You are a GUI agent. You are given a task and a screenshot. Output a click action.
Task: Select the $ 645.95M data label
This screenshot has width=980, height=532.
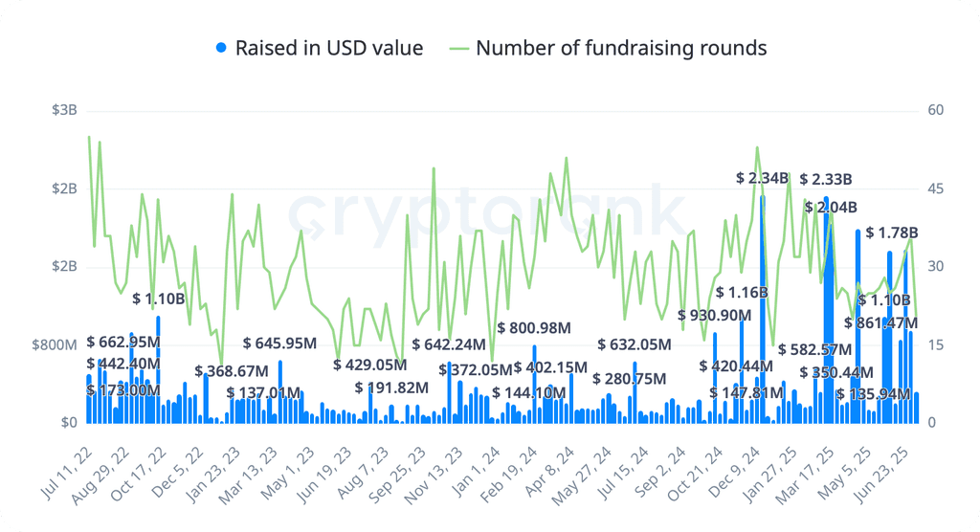pos(280,344)
